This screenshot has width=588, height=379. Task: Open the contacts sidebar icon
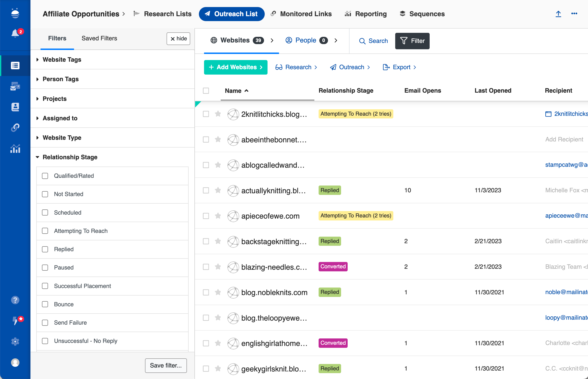[15, 107]
